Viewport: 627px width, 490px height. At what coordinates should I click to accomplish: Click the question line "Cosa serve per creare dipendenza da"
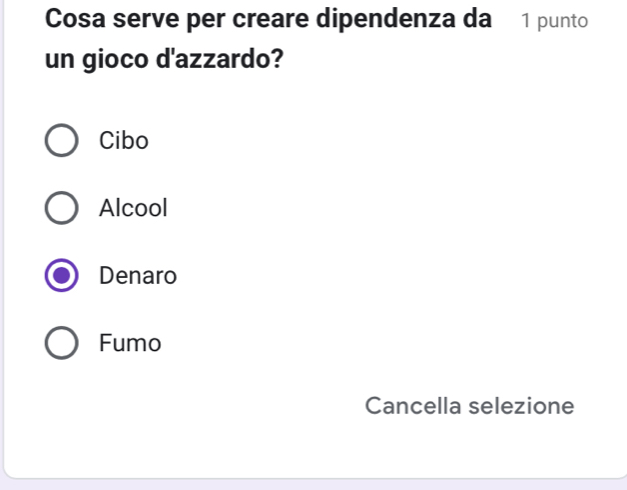(269, 19)
